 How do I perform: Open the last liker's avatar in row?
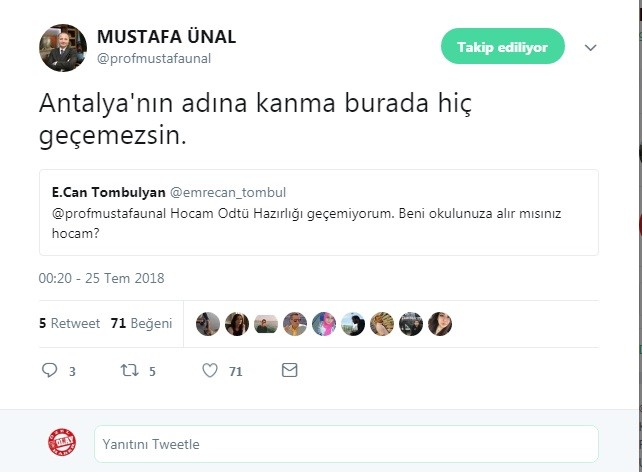[440, 324]
